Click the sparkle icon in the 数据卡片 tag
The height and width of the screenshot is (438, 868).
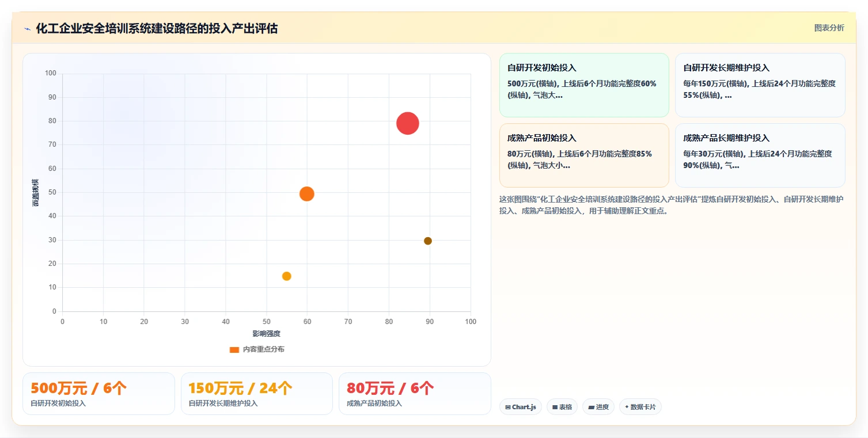tap(627, 407)
